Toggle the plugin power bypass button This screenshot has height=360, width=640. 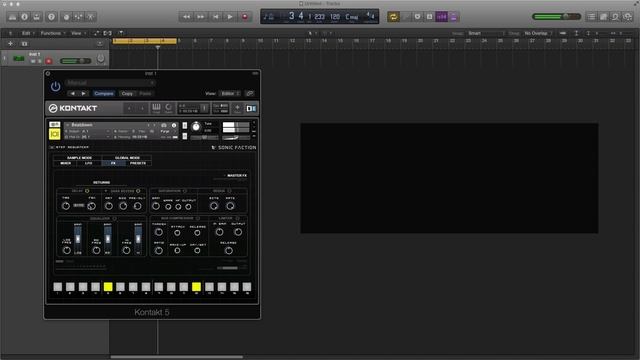(56, 87)
